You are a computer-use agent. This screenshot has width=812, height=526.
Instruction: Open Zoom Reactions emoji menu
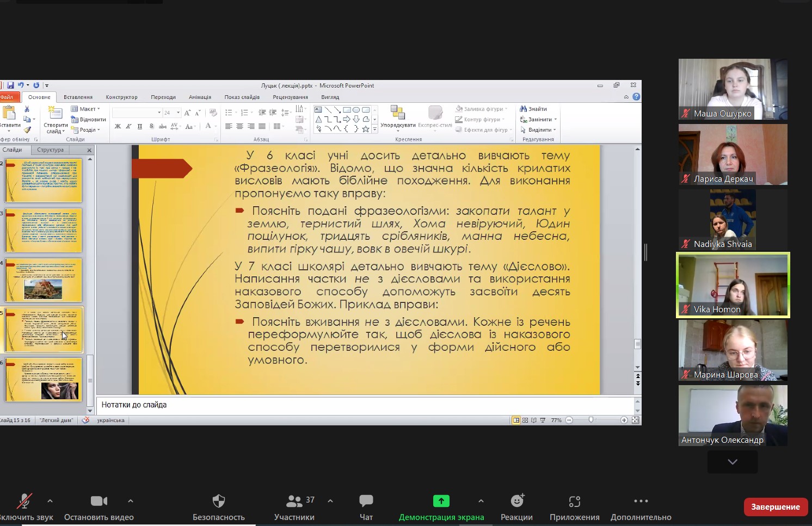[516, 501]
